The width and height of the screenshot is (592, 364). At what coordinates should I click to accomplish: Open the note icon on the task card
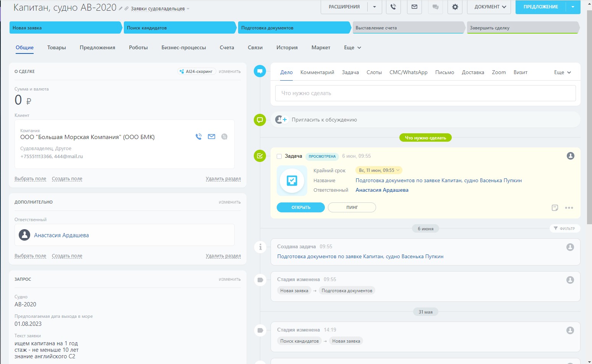pyautogui.click(x=555, y=208)
